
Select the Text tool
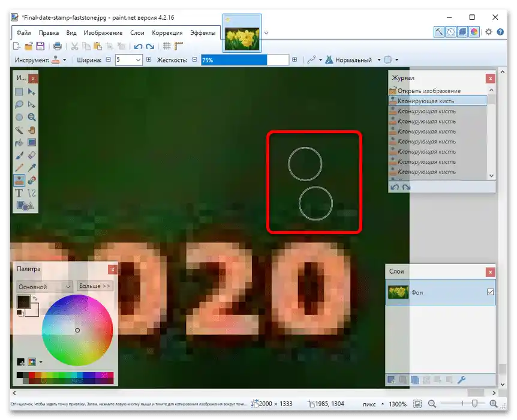click(19, 193)
